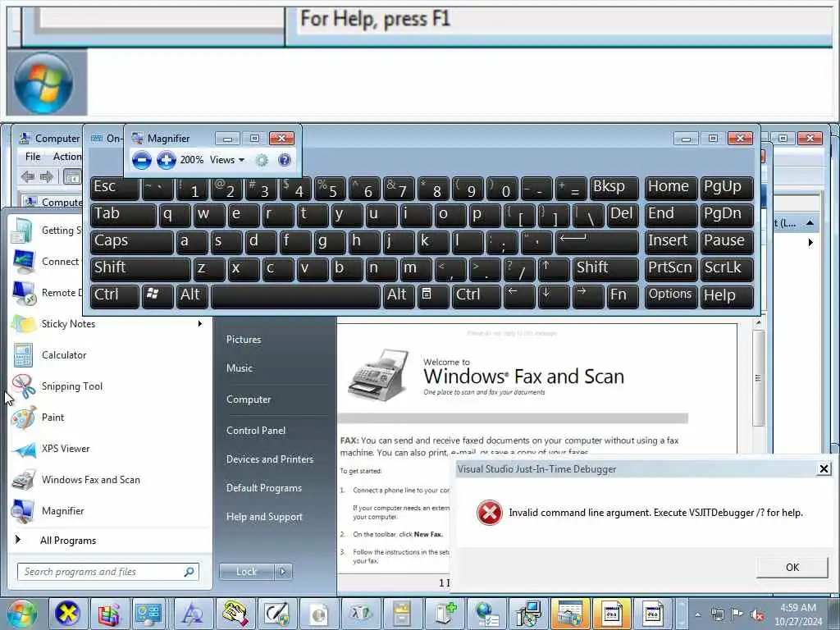840x630 pixels.
Task: Open arrow menu next to Lock button
Action: (283, 572)
